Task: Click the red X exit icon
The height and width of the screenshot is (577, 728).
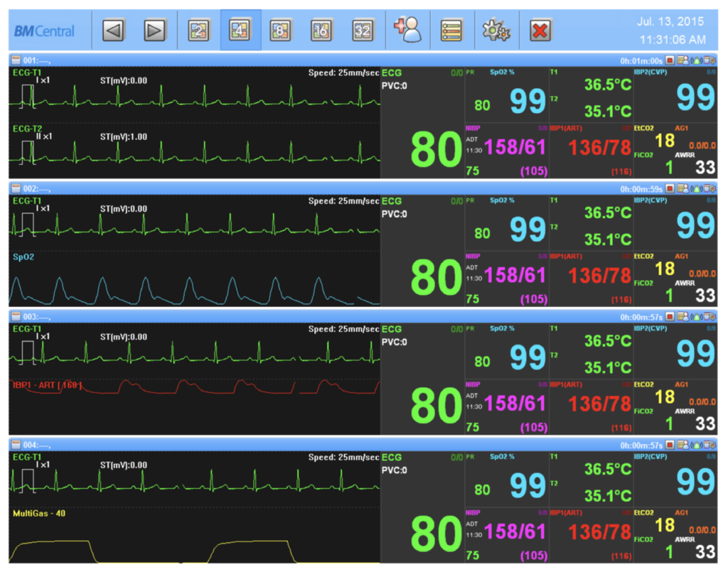Action: tap(540, 31)
